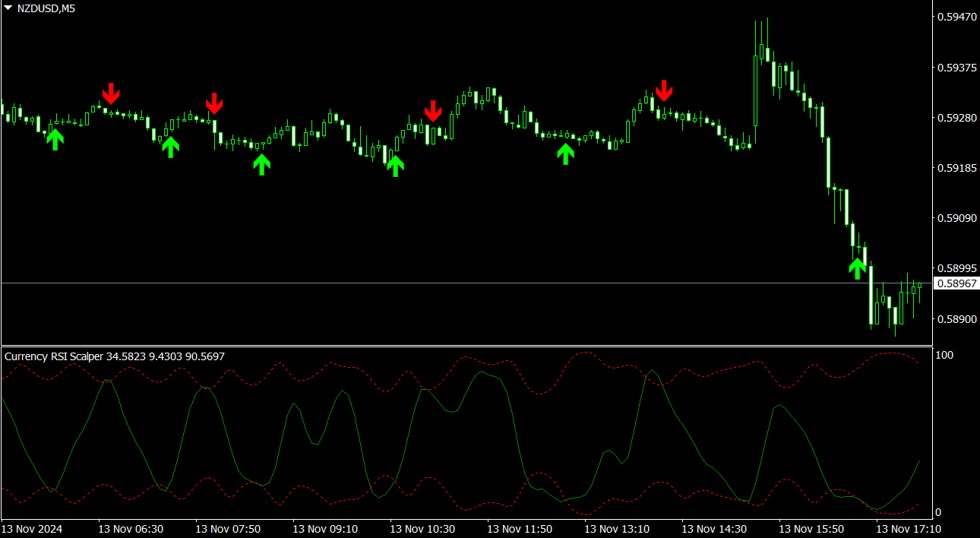Image resolution: width=980 pixels, height=538 pixels.
Task: Select the current price tag 0.58967
Action: point(956,283)
